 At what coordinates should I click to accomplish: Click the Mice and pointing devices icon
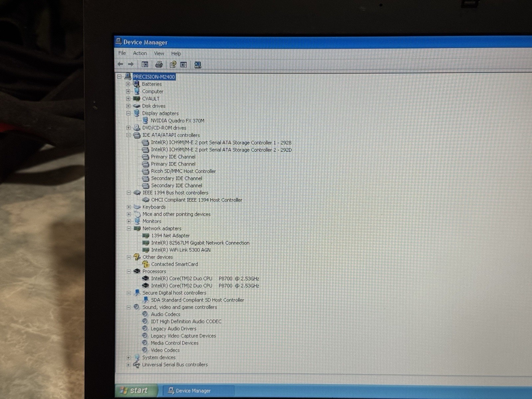click(x=137, y=214)
